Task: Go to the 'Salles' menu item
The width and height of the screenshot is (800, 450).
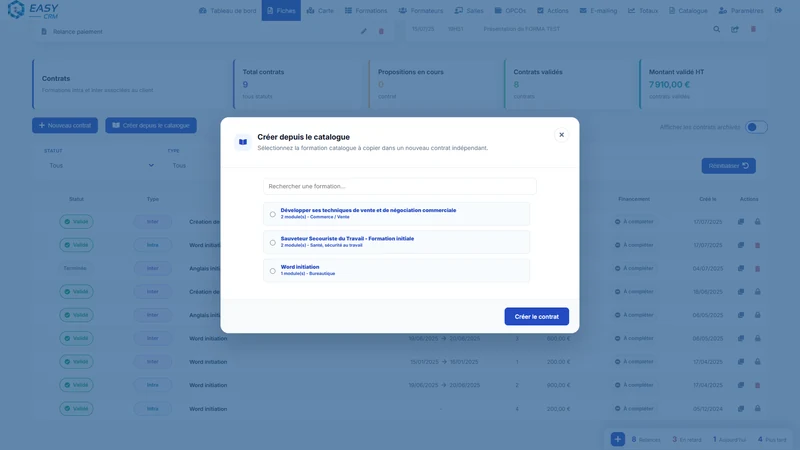Action: (469, 10)
